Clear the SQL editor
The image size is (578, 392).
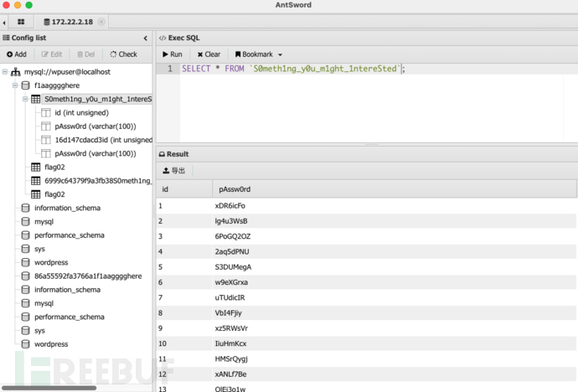pos(209,54)
